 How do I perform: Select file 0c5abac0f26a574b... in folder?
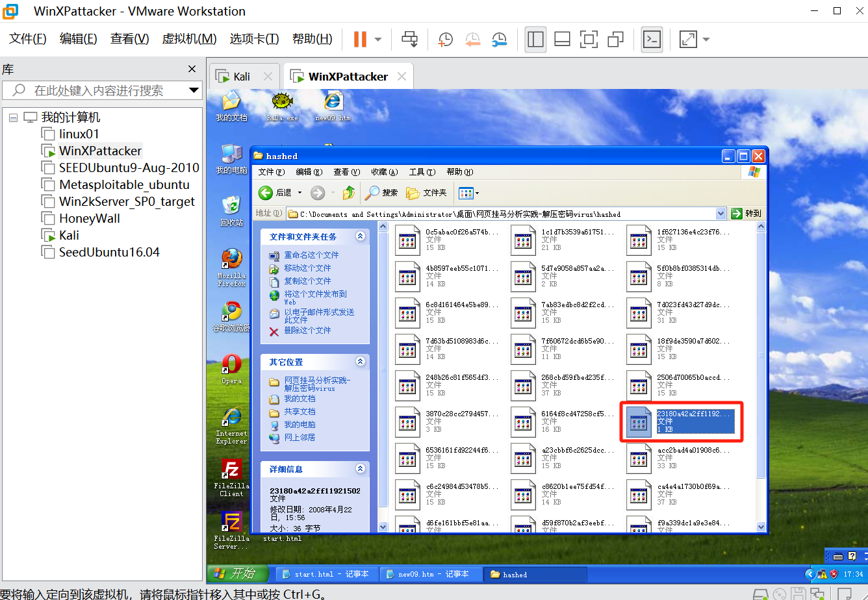click(x=448, y=240)
